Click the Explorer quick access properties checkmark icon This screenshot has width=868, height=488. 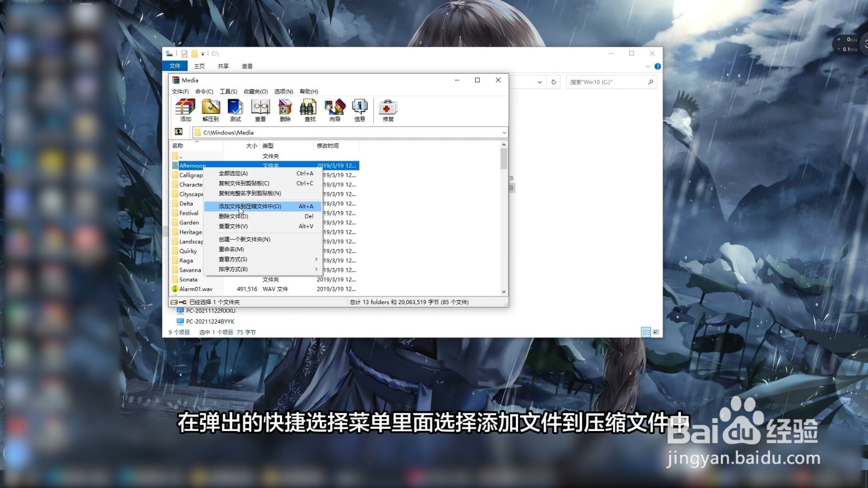(184, 54)
